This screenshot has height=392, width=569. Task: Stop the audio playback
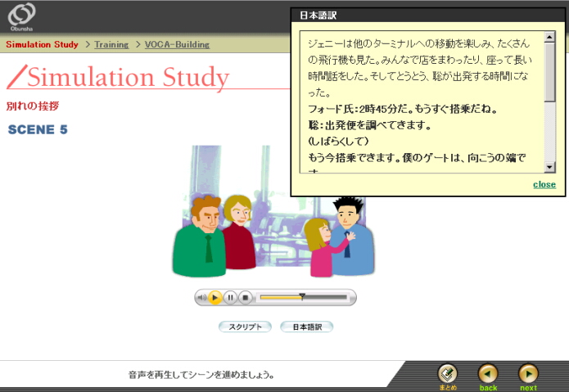[x=244, y=298]
